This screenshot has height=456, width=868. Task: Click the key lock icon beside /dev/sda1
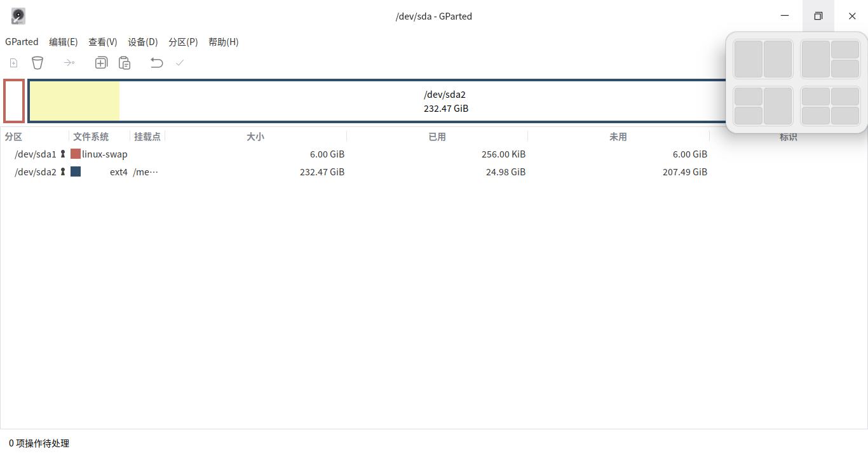point(62,154)
